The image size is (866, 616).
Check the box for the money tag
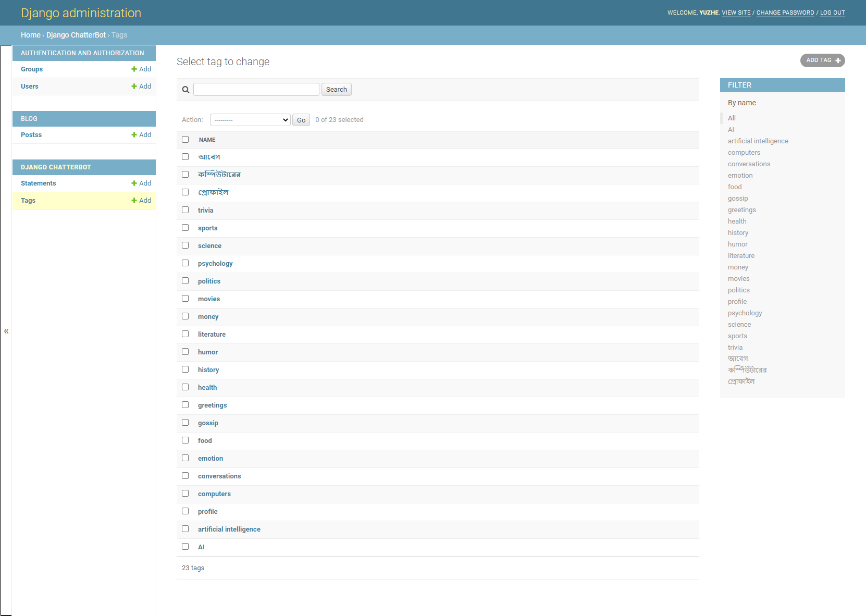185,316
